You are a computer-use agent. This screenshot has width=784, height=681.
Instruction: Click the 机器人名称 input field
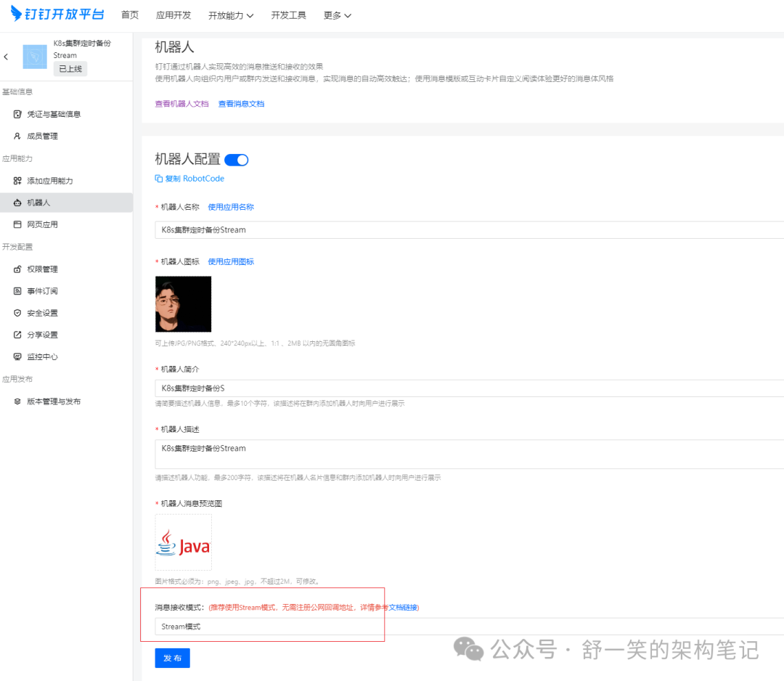[x=469, y=230]
